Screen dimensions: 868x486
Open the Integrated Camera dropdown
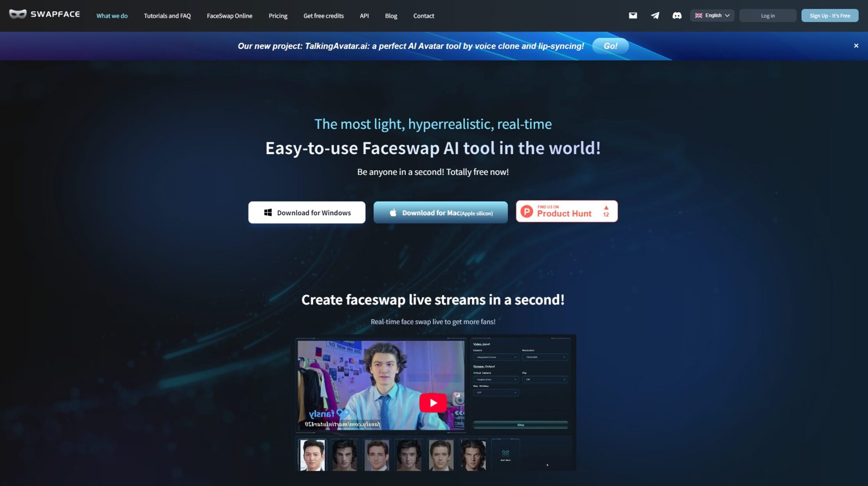coord(496,357)
